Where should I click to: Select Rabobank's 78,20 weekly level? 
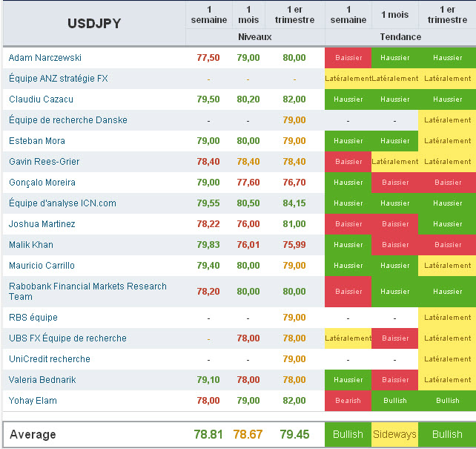[208, 292]
